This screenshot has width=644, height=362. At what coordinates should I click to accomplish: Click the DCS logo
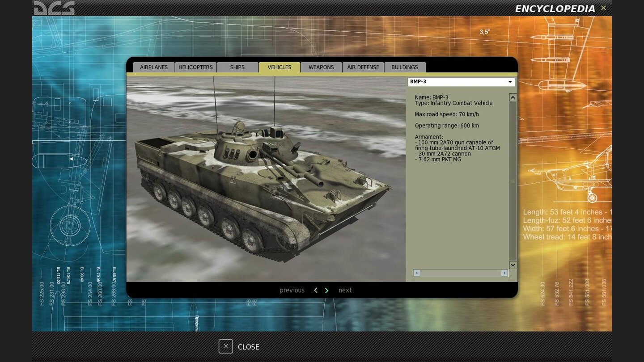(x=54, y=8)
